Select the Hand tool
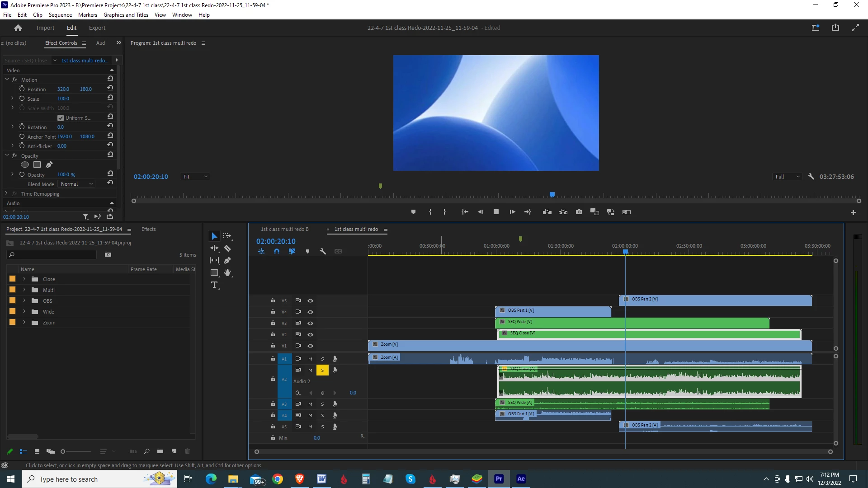 coord(227,272)
